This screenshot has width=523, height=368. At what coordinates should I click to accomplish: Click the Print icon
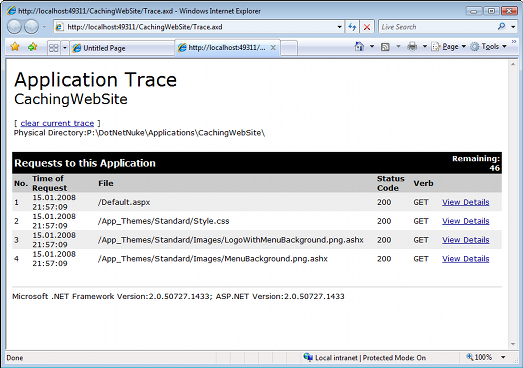[x=412, y=47]
